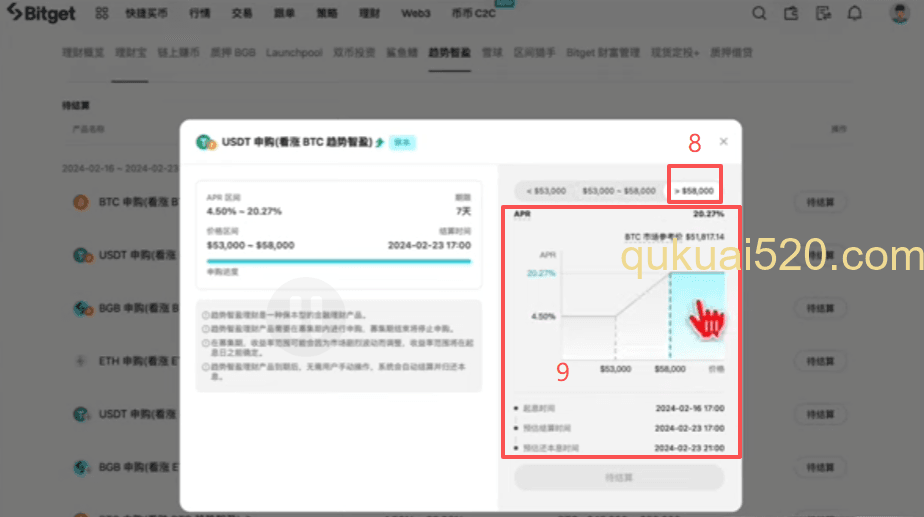Open the orders icon in header
This screenshot has height=517, width=924.
click(823, 13)
